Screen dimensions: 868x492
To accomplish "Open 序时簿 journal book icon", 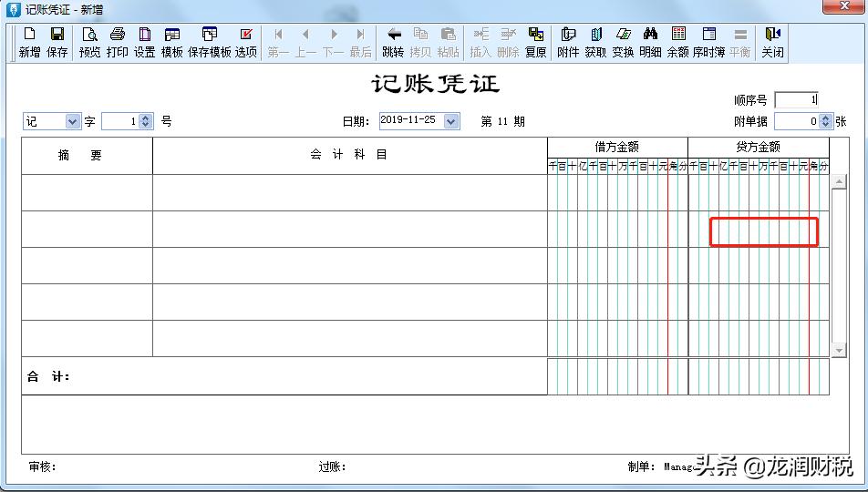I will (709, 43).
